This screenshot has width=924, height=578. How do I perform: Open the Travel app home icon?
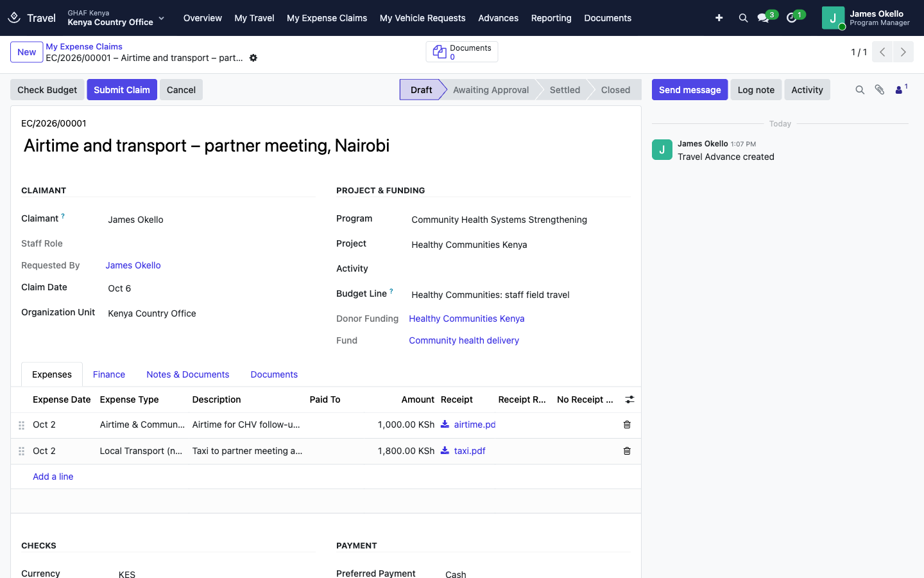pyautogui.click(x=14, y=18)
